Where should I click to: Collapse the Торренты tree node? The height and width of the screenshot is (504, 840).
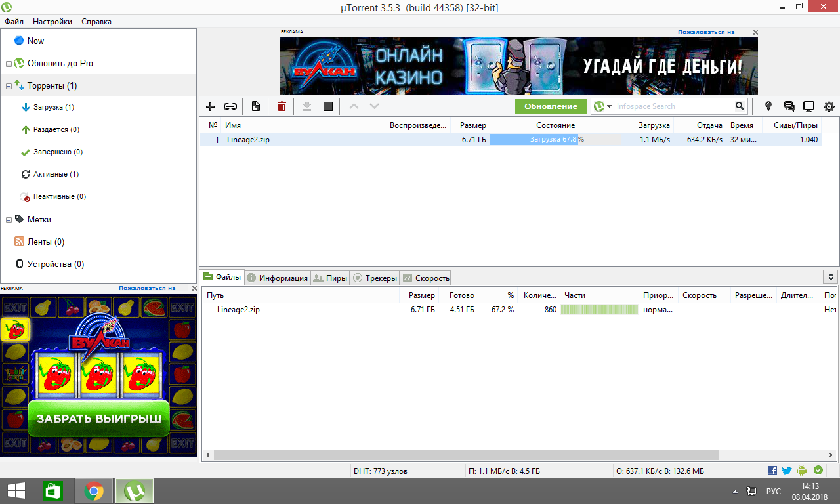(9, 86)
